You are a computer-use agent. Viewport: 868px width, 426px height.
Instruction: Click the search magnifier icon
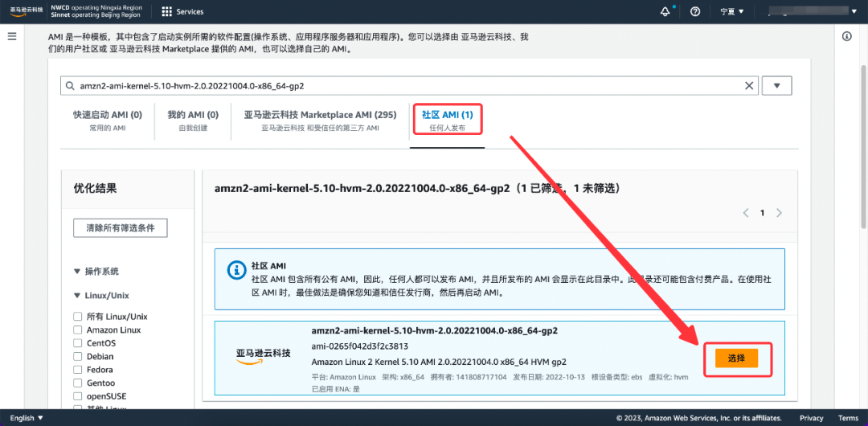70,86
